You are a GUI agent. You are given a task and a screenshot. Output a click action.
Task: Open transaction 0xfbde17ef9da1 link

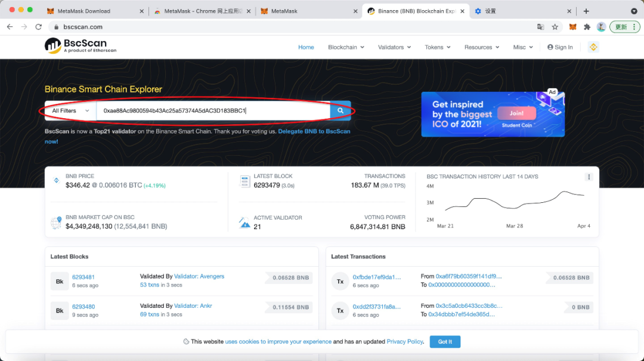[377, 277]
